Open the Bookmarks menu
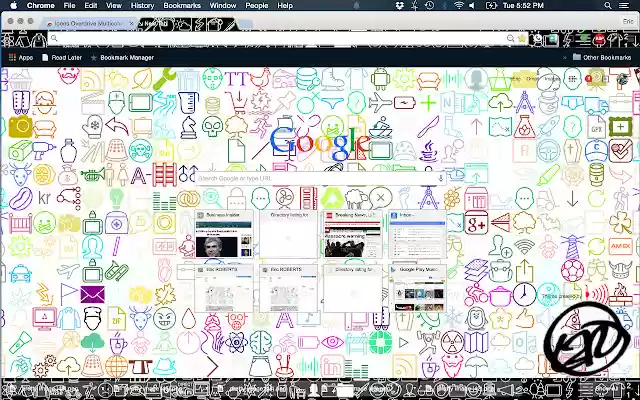This screenshot has height=400, width=640. (182, 6)
